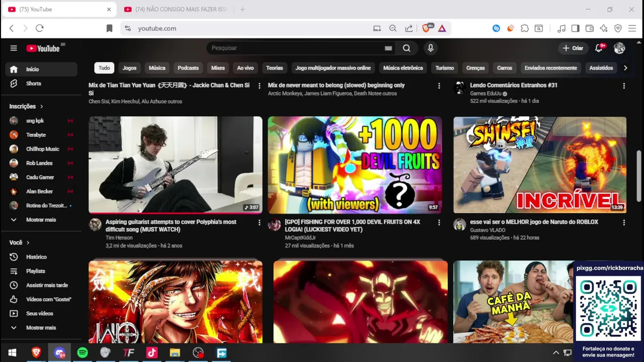Open OBS Studio from the taskbar
The width and height of the screenshot is (644, 362).
[x=198, y=353]
